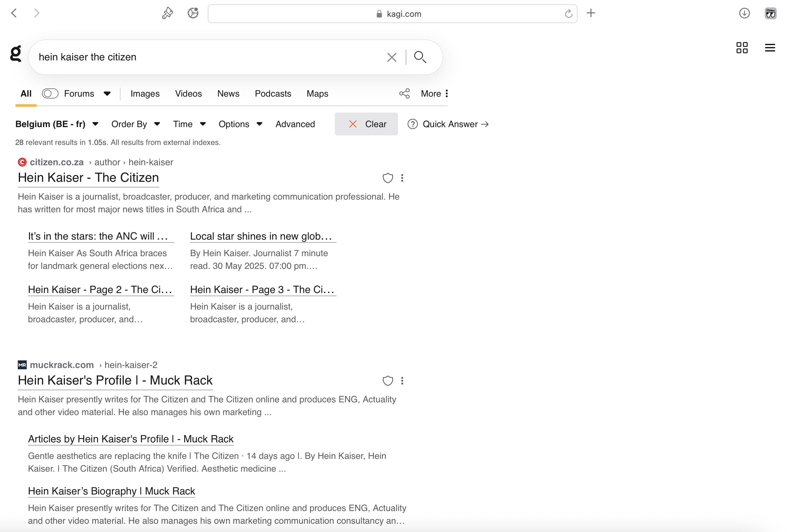
Task: Expand the Options dropdown
Action: (240, 124)
